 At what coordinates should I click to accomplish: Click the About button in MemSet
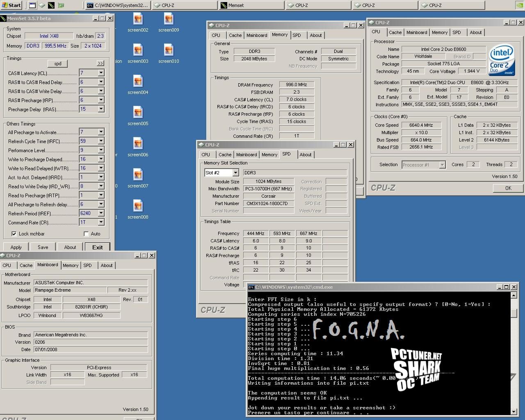70,247
